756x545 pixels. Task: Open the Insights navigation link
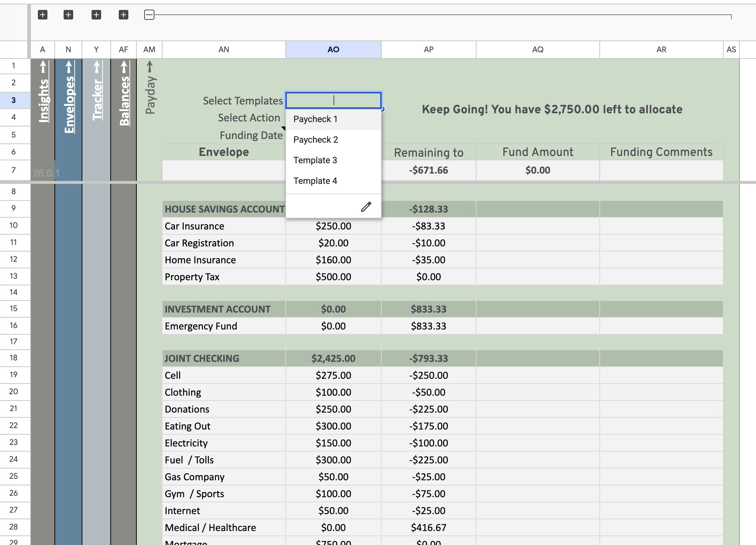43,92
